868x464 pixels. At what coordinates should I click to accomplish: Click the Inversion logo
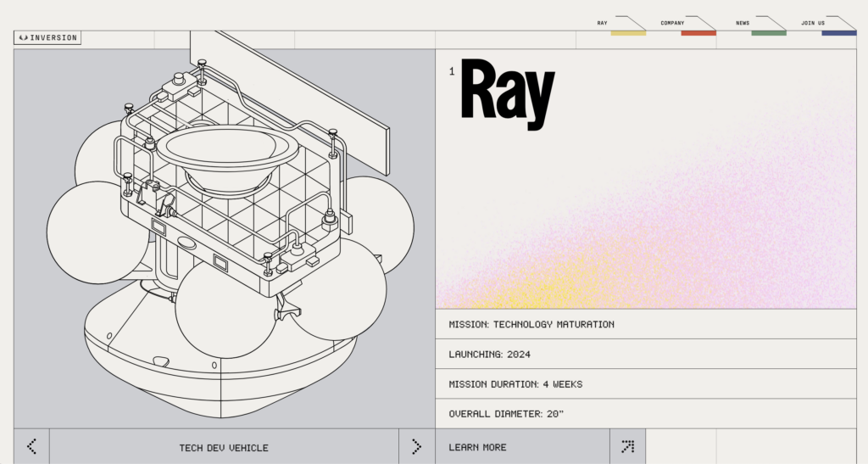[47, 37]
